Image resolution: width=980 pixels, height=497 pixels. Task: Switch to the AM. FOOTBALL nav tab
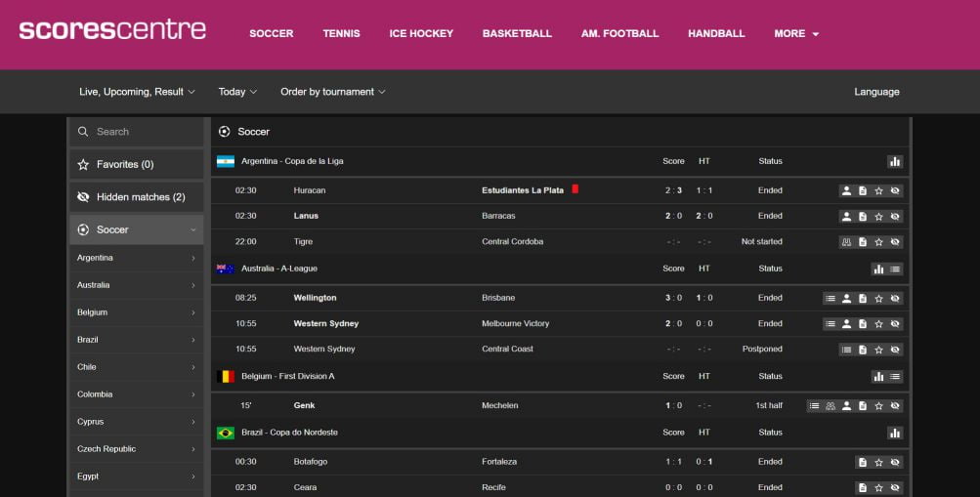(x=620, y=34)
